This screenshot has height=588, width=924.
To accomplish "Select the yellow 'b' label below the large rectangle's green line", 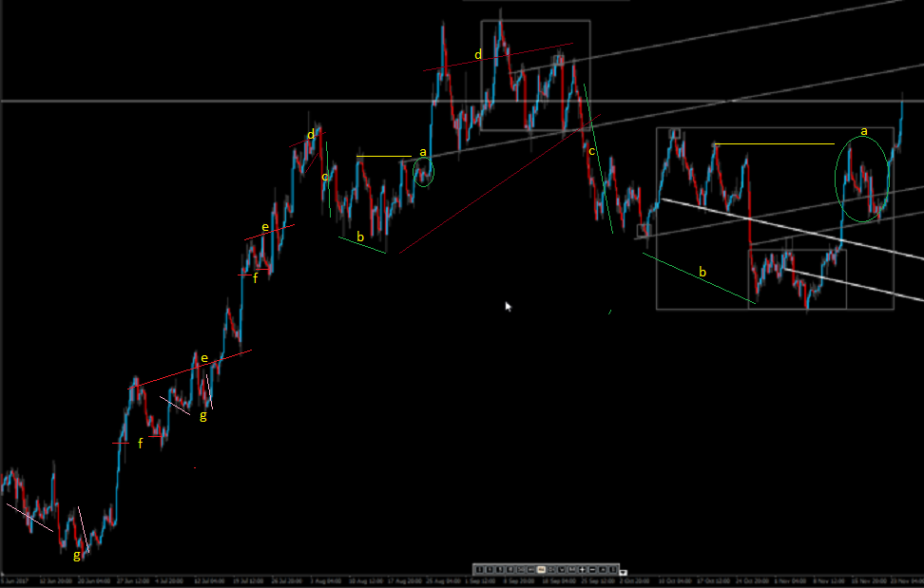I will pyautogui.click(x=702, y=272).
